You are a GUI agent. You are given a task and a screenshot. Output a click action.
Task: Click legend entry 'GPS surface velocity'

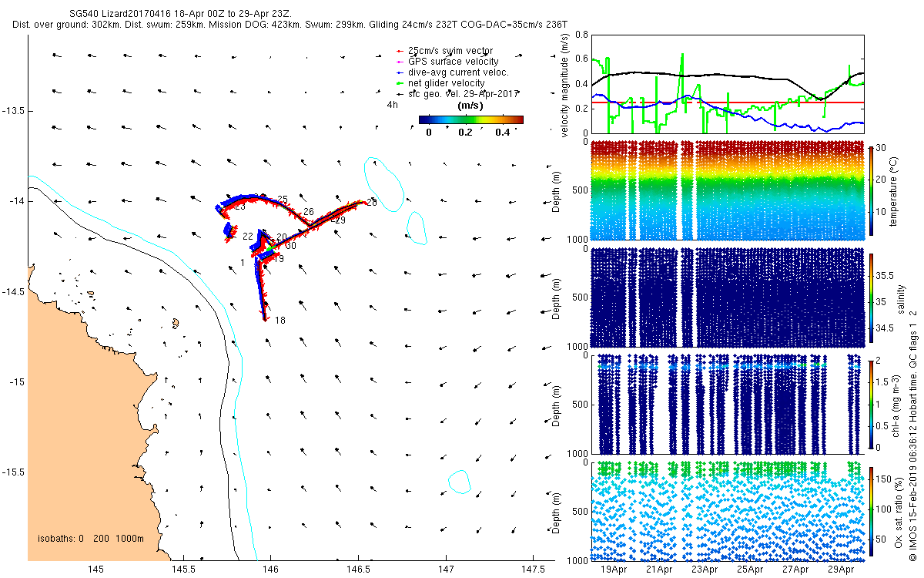point(454,62)
